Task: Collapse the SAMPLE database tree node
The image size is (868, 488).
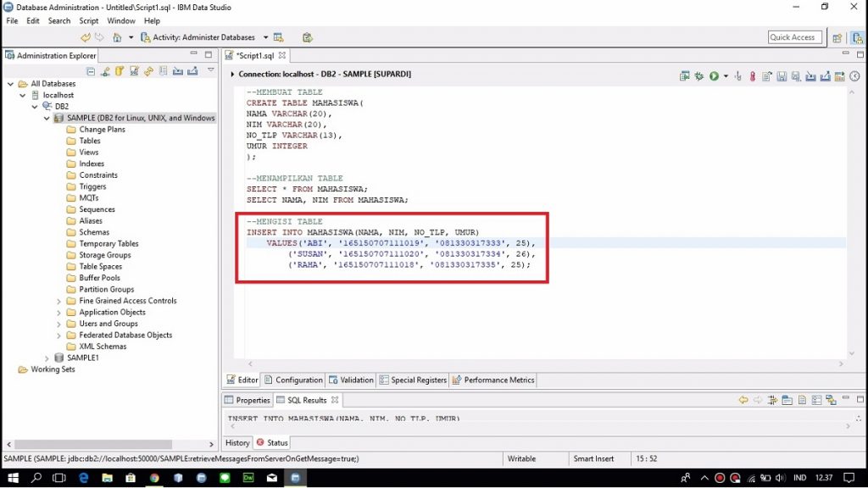Action: [x=47, y=119]
